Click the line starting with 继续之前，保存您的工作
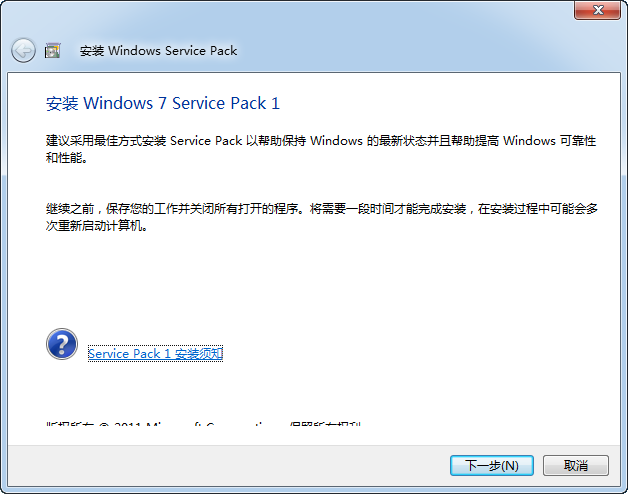 322,209
